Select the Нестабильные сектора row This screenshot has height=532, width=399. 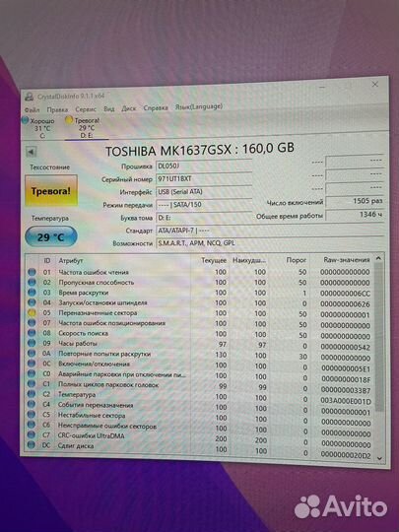pos(199,417)
